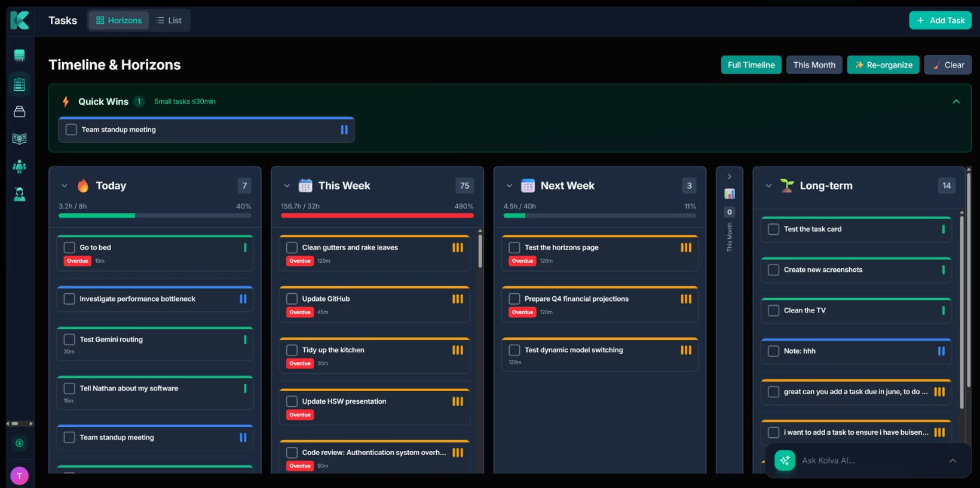Viewport: 980px width, 488px height.
Task: Open the Tasks clipboard sidebar icon
Action: [20, 84]
